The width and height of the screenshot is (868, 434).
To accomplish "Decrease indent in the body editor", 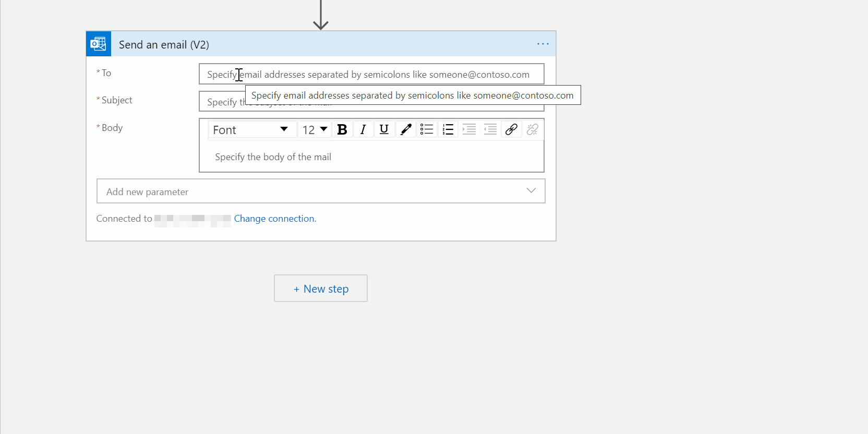I will (490, 129).
